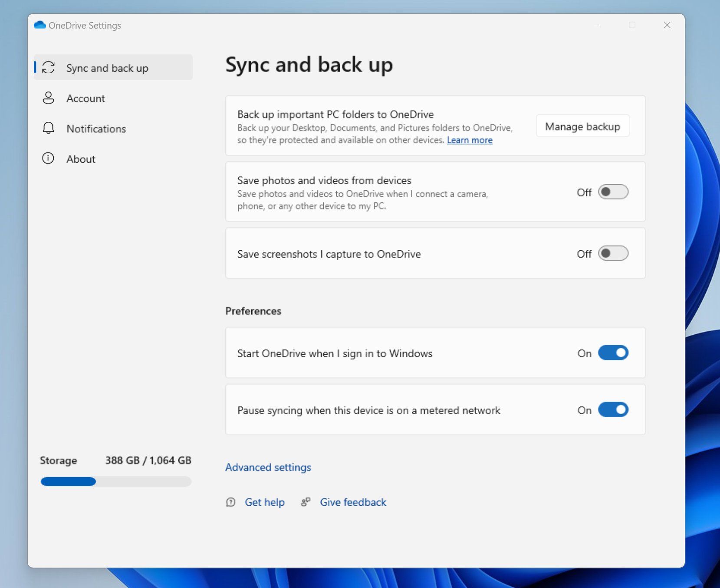Viewport: 720px width, 588px height.
Task: Click the OneDrive cloud logo in title bar
Action: [x=40, y=25]
